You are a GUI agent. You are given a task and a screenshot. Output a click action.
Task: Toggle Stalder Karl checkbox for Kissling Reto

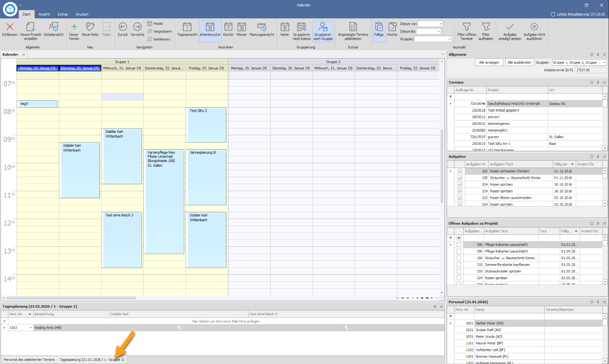[x=179, y=328]
